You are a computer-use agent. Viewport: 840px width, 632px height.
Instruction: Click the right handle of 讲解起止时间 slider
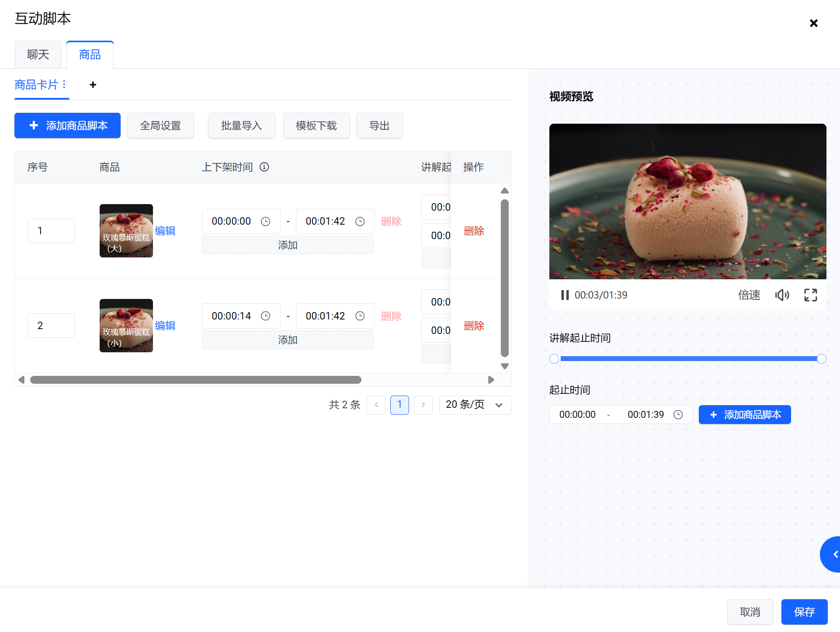821,359
